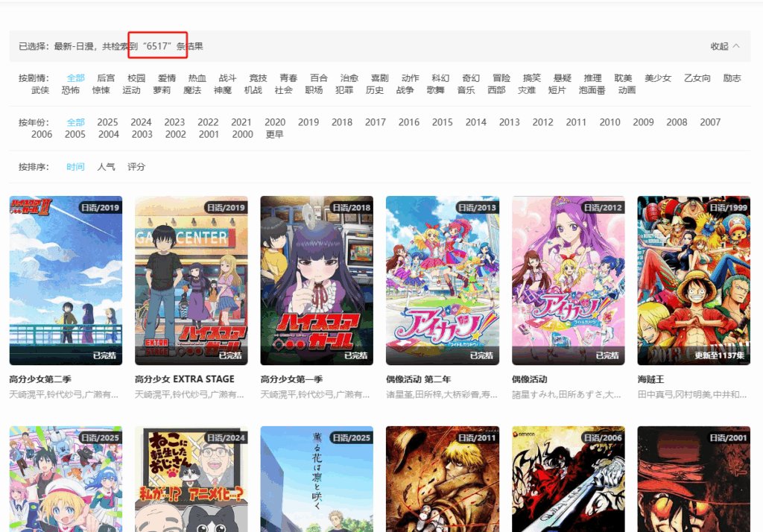
Task: Select the 武侠 genre filter
Action: [40, 90]
